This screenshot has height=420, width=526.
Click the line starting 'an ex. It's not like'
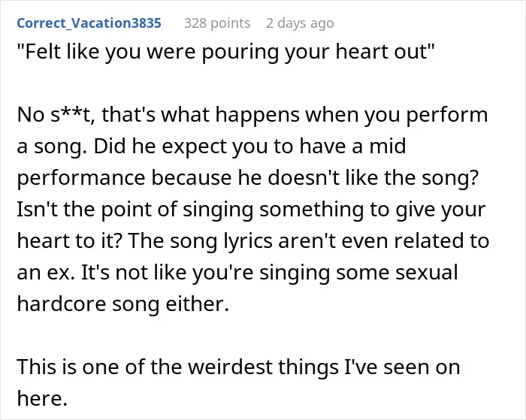[237, 273]
